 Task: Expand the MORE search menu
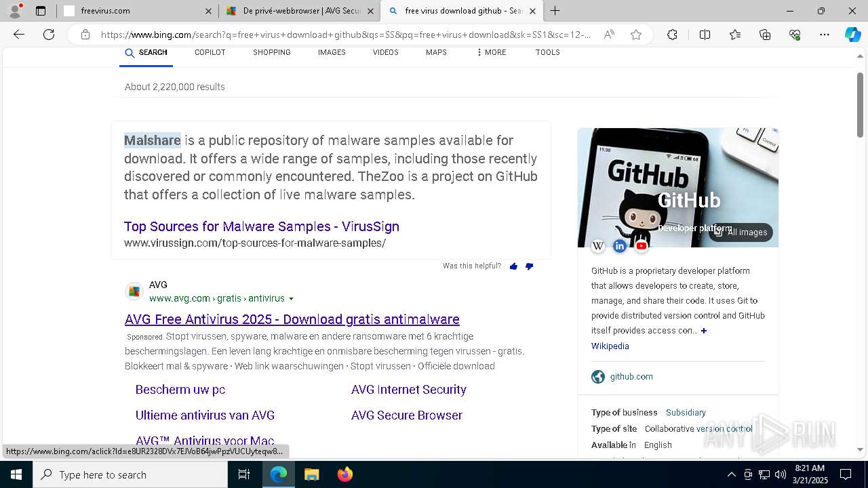(x=491, y=52)
